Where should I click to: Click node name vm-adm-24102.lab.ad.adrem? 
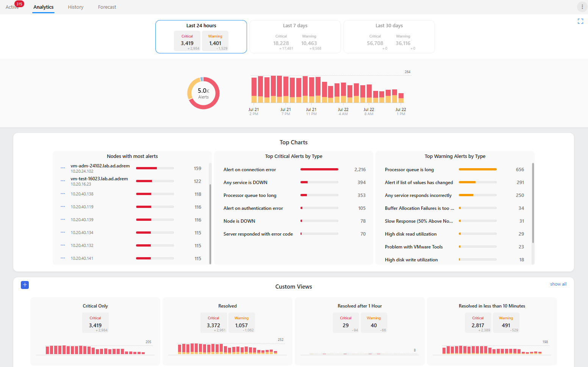[x=100, y=166]
